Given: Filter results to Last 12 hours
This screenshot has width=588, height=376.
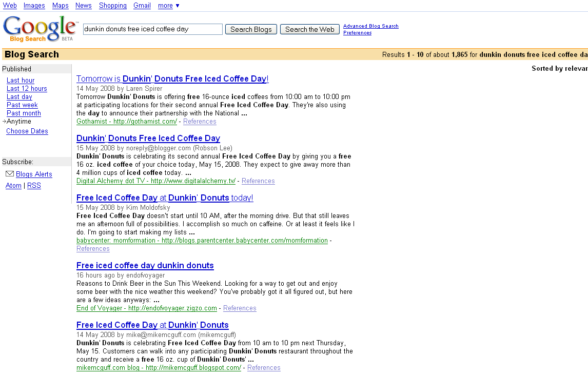Looking at the screenshot, I should coord(27,88).
